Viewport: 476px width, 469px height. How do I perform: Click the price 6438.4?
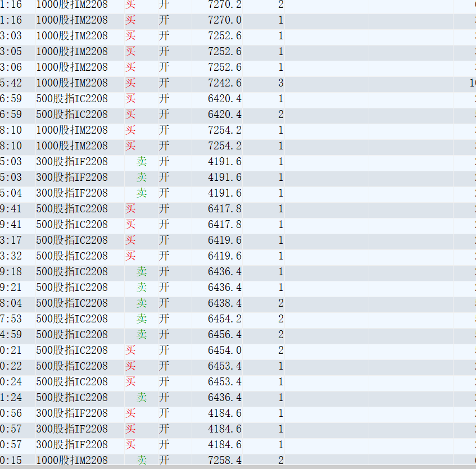(225, 303)
